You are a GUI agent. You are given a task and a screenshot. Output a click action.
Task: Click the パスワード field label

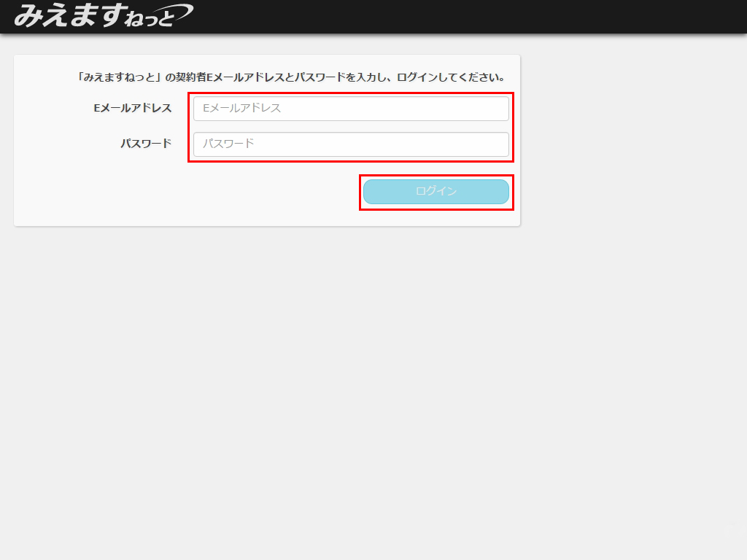pos(146,144)
